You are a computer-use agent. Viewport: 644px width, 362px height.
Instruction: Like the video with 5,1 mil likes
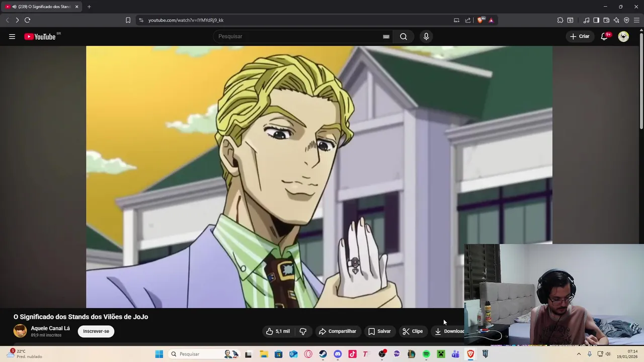click(278, 331)
